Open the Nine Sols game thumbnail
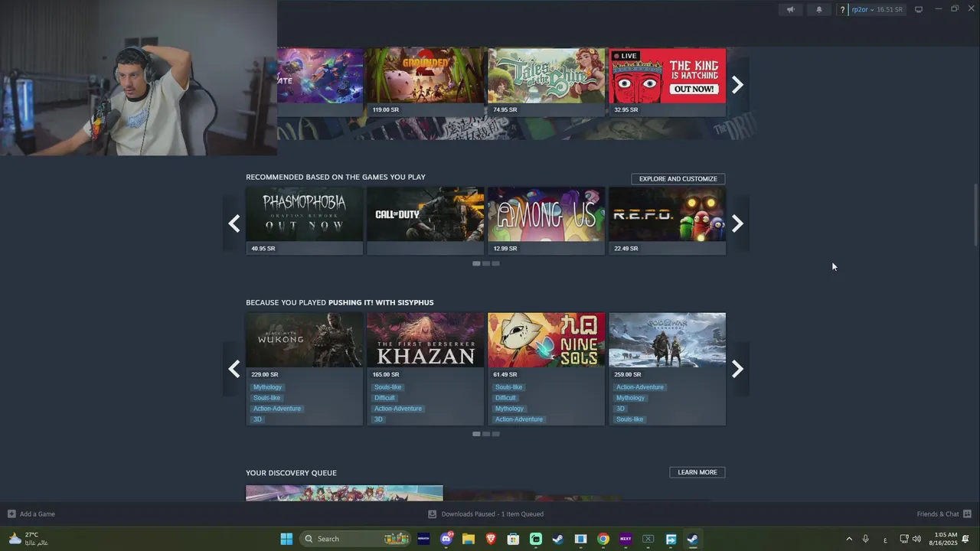 [x=546, y=340]
